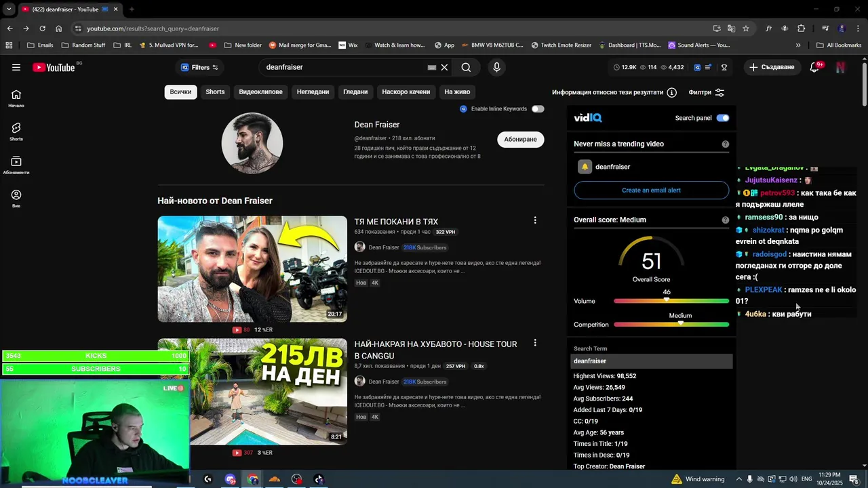Open the on-screen keyboard icon in search box
Screen dimensions: 868x488
point(432,67)
